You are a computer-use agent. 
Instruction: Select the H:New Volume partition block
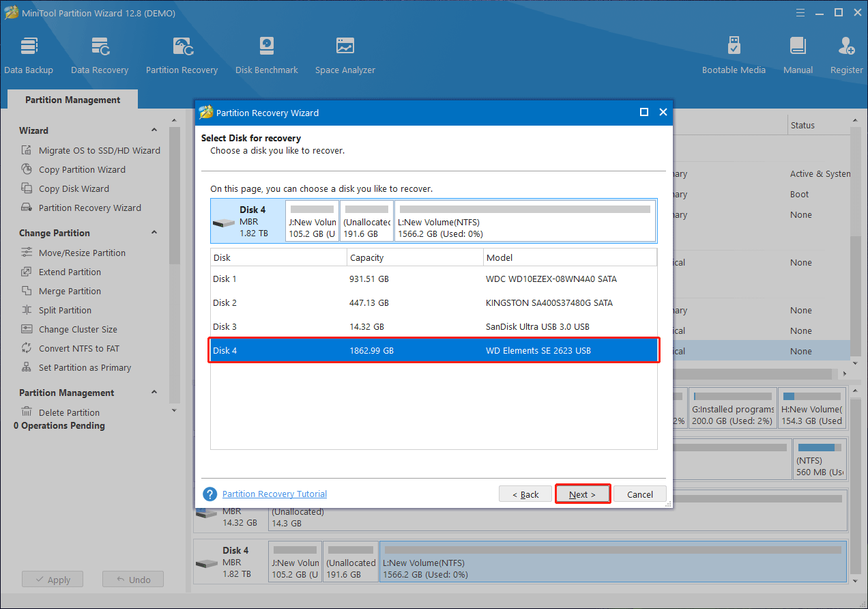(x=812, y=408)
